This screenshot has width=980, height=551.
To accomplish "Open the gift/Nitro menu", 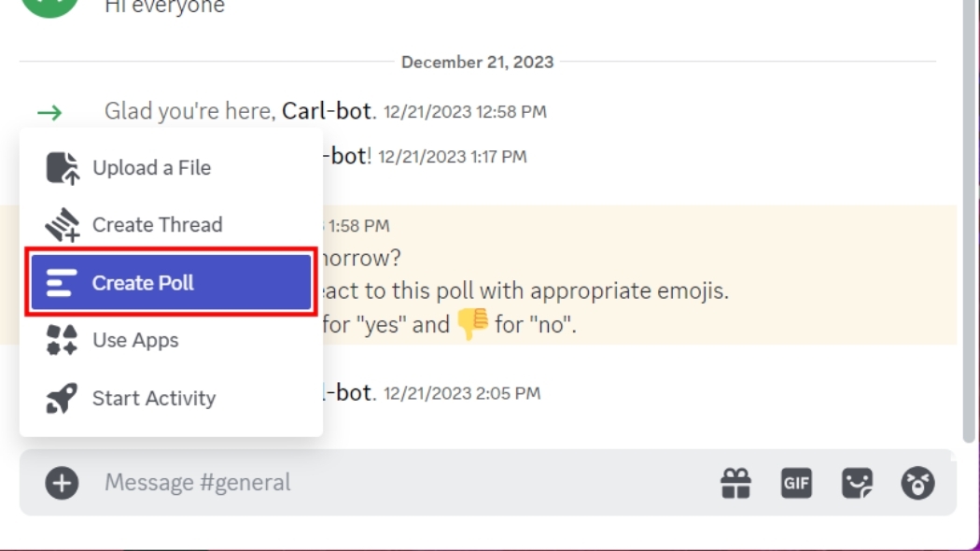I will 736,483.
